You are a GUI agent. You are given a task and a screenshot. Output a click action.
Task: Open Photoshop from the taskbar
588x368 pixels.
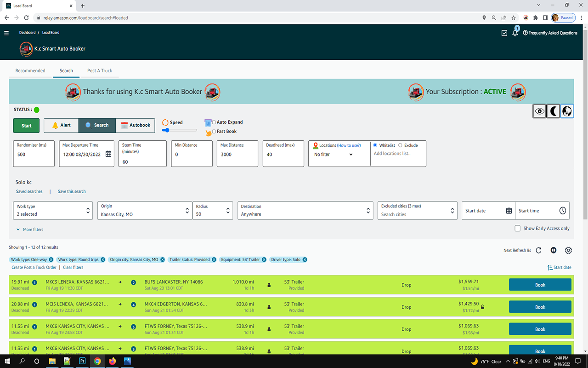(x=82, y=361)
